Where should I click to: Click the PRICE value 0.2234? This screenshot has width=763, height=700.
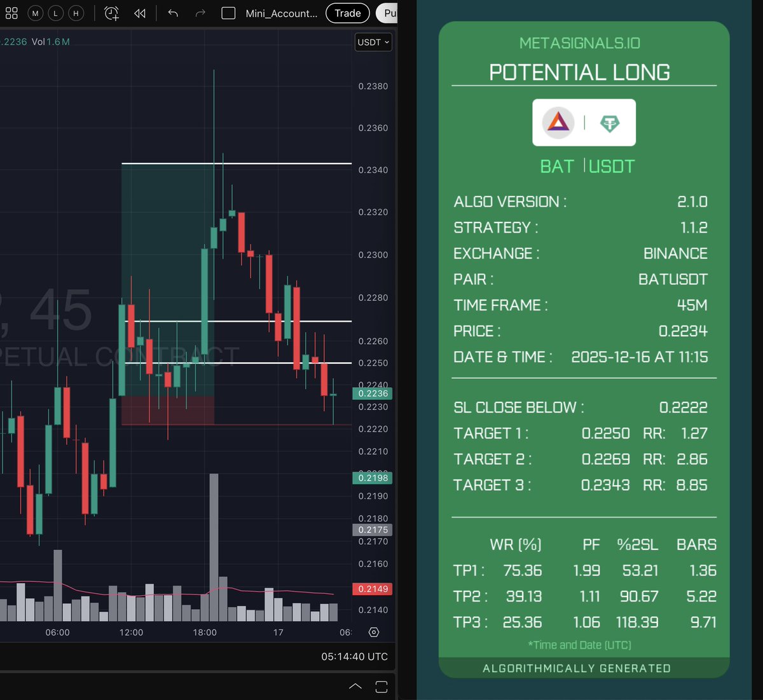pos(683,331)
